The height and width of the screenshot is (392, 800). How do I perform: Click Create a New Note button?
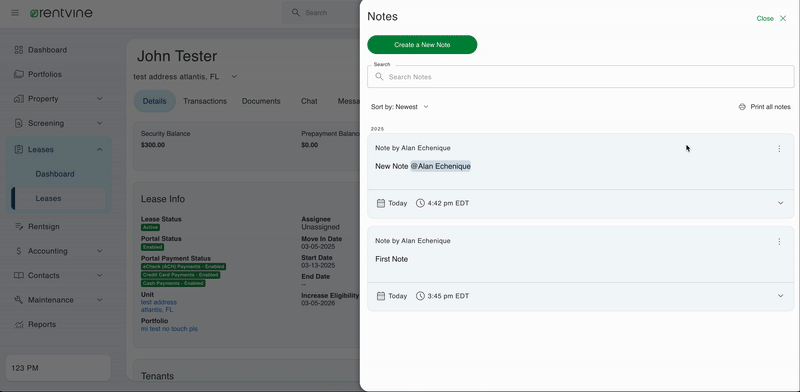tap(422, 44)
